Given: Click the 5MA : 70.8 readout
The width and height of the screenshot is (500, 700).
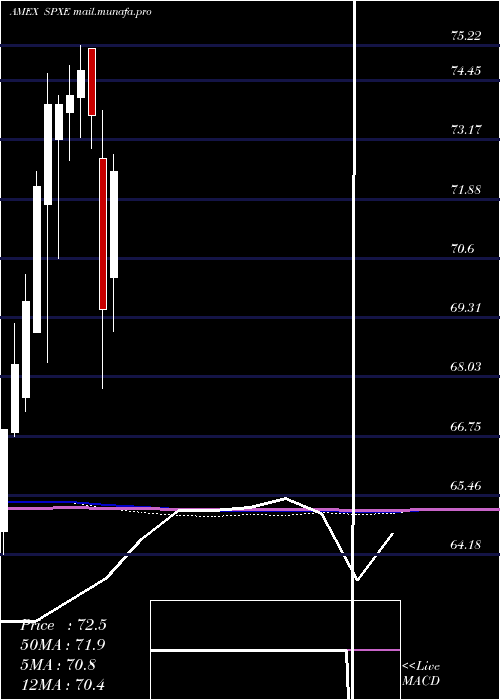Looking at the screenshot, I should (58, 665).
